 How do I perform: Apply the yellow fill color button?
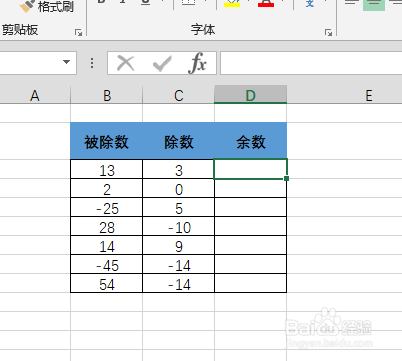(232, 4)
